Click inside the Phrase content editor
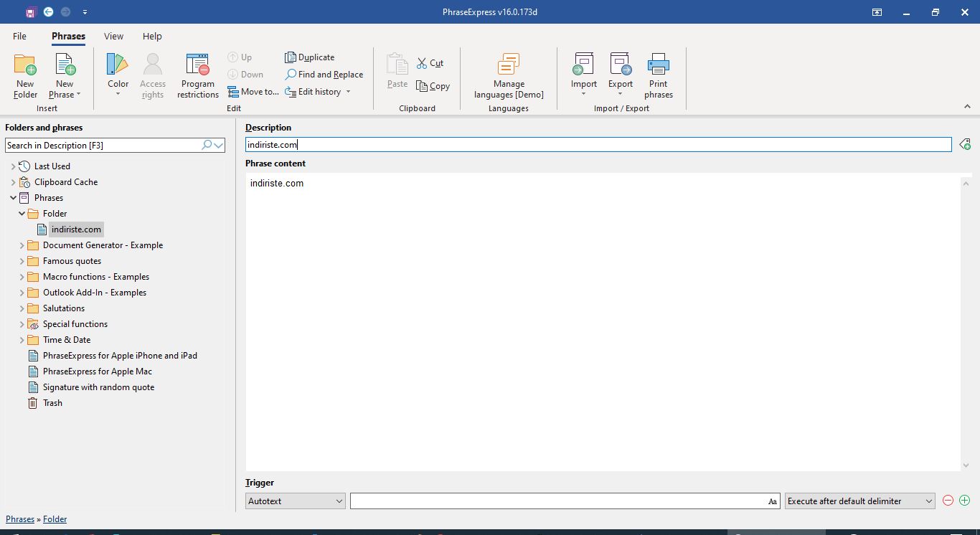980x535 pixels. tap(603, 323)
